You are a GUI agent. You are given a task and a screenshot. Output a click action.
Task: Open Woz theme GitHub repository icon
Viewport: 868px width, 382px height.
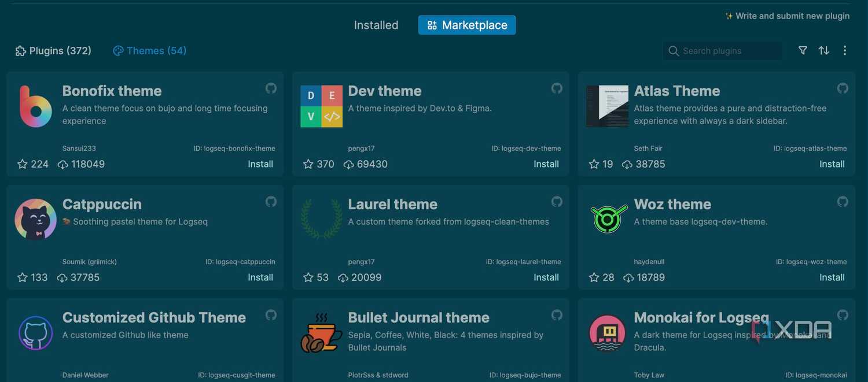843,202
